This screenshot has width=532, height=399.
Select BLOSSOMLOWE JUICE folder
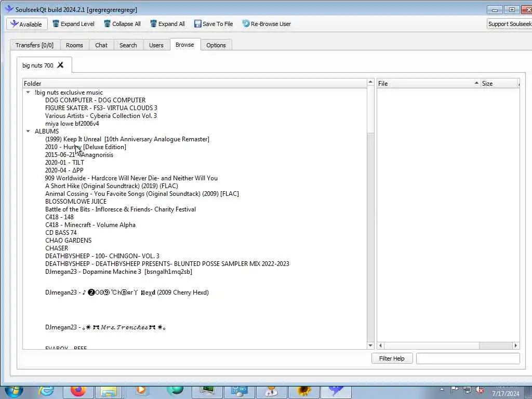click(x=76, y=202)
